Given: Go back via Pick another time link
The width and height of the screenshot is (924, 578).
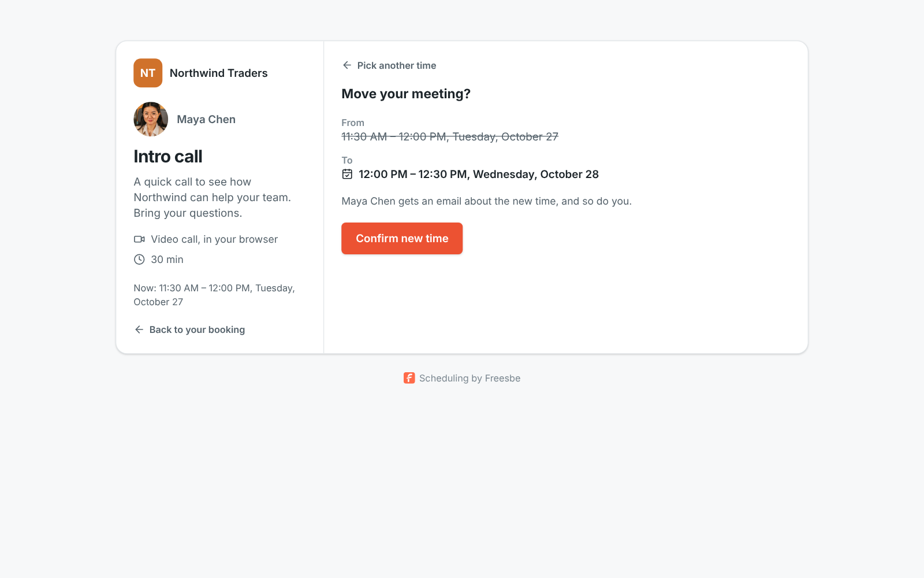Looking at the screenshot, I should pyautogui.click(x=389, y=65).
